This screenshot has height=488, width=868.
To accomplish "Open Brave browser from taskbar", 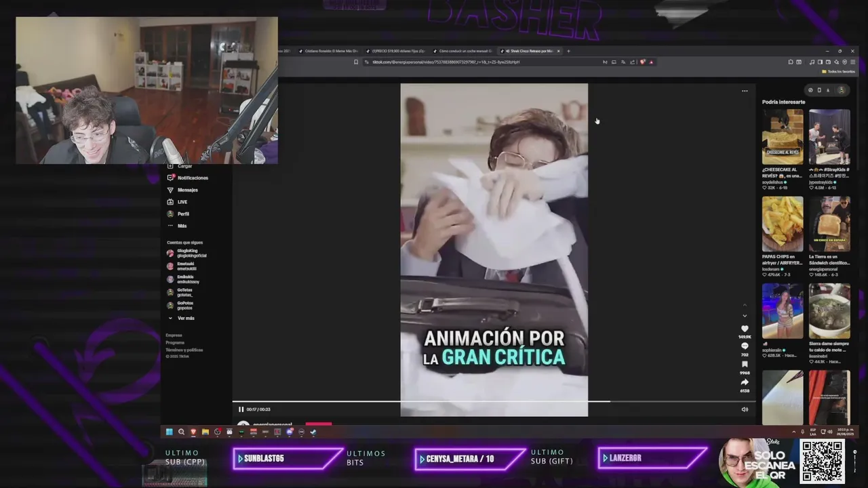I will click(x=193, y=432).
